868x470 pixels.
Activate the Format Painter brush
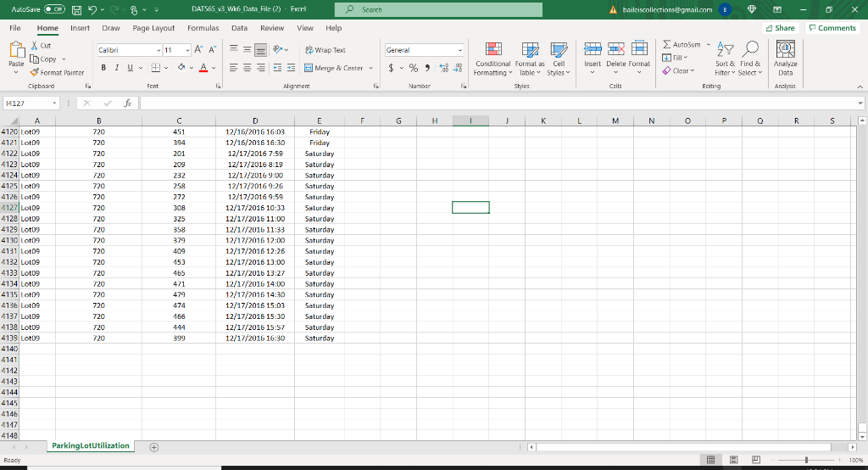(x=34, y=73)
